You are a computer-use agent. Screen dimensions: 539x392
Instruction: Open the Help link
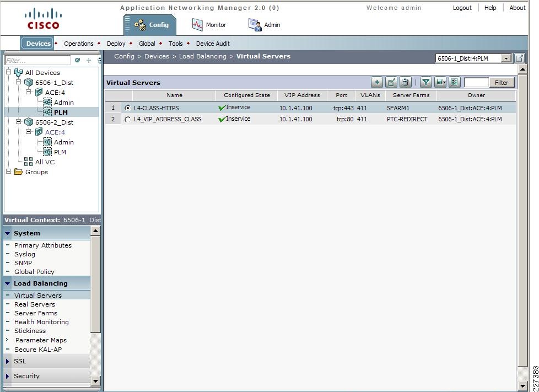coord(490,8)
